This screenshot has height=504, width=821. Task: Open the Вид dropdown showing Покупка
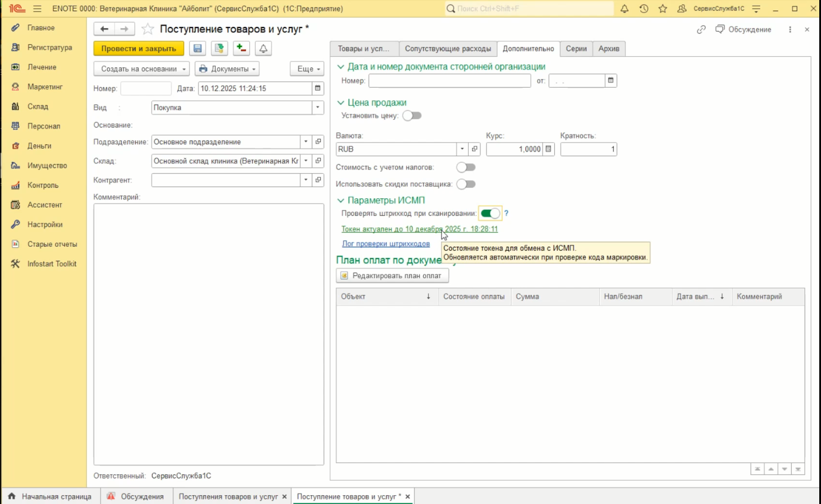pos(318,108)
